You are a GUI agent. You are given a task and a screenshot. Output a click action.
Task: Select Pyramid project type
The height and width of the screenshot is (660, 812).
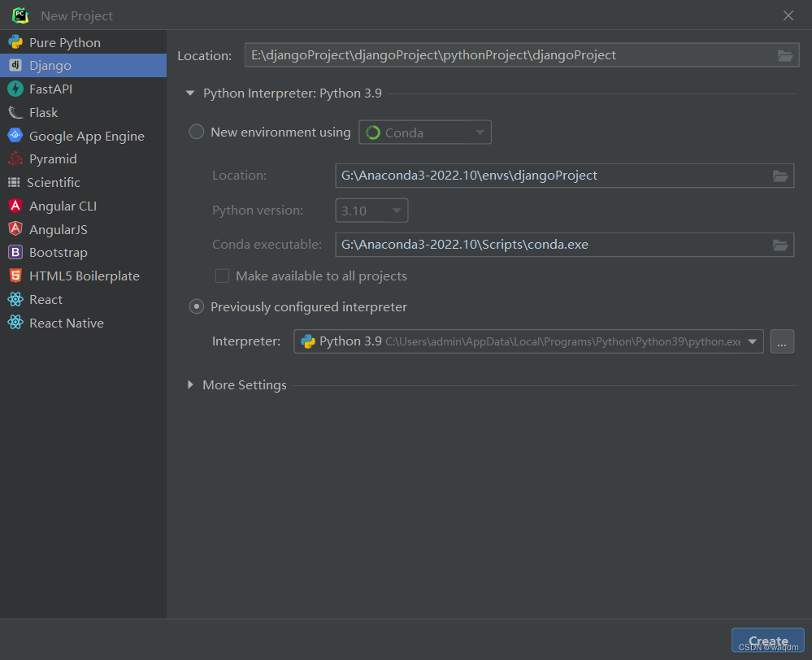[x=84, y=159]
